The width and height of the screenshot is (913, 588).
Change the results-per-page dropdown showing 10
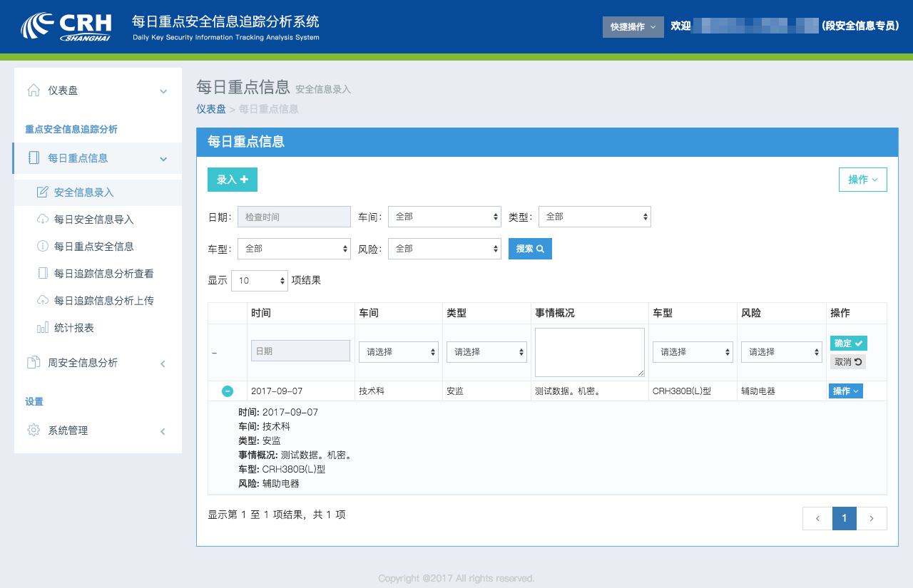pyautogui.click(x=259, y=281)
